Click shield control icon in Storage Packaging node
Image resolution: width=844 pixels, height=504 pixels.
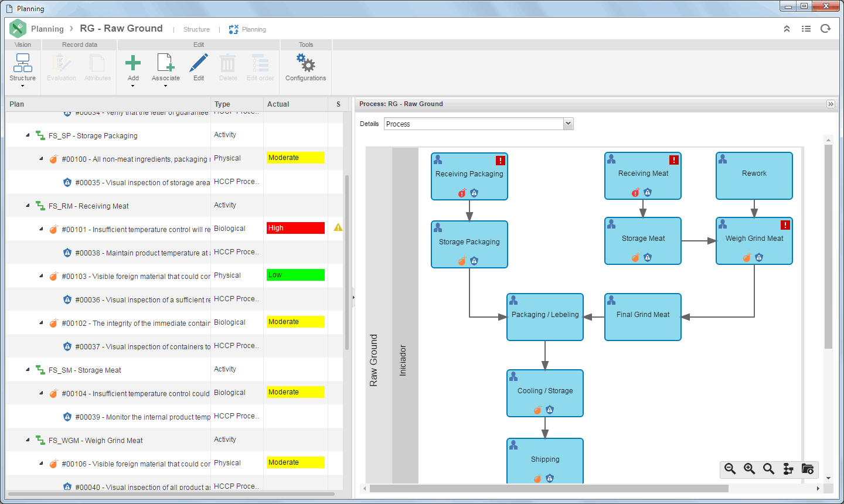pos(474,261)
